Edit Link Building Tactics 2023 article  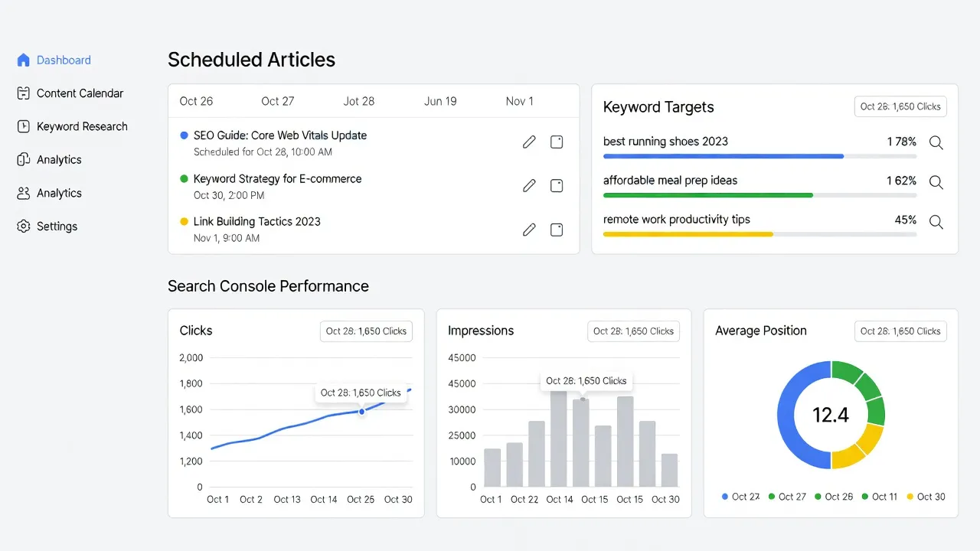tap(529, 229)
